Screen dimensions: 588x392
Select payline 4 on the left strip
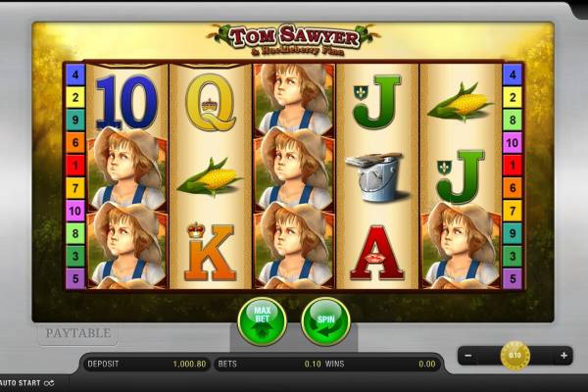(75, 74)
